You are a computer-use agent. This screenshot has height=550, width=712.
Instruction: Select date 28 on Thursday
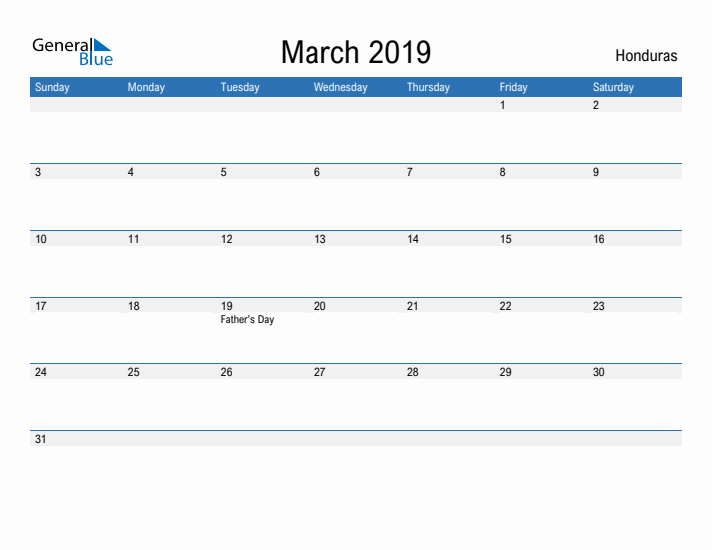coord(413,372)
